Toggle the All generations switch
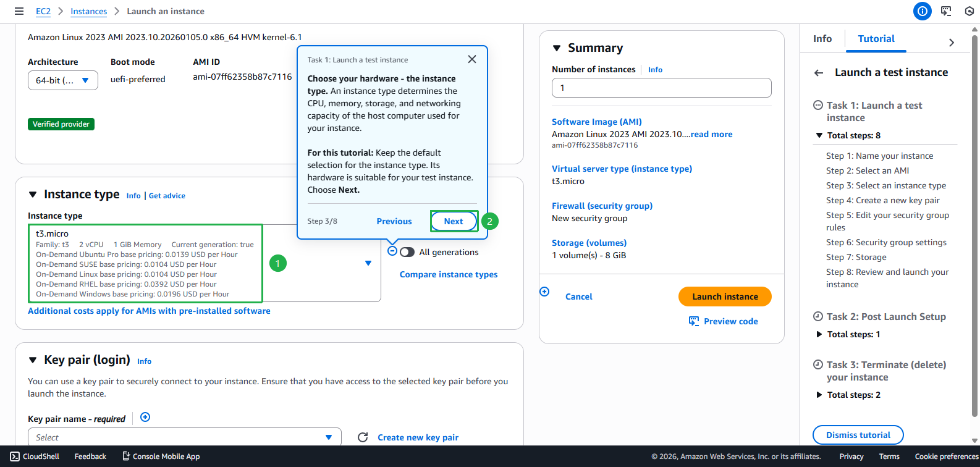Image resolution: width=980 pixels, height=467 pixels. pos(407,252)
